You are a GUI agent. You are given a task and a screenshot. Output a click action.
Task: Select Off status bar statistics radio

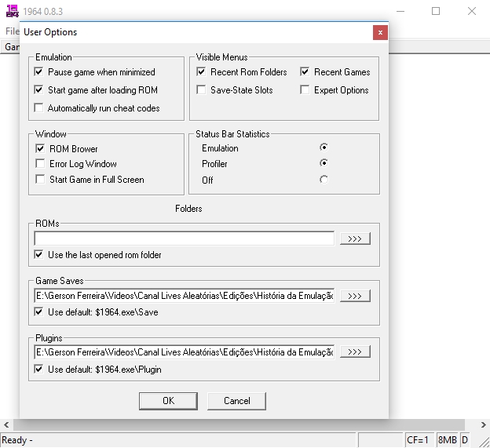point(324,180)
